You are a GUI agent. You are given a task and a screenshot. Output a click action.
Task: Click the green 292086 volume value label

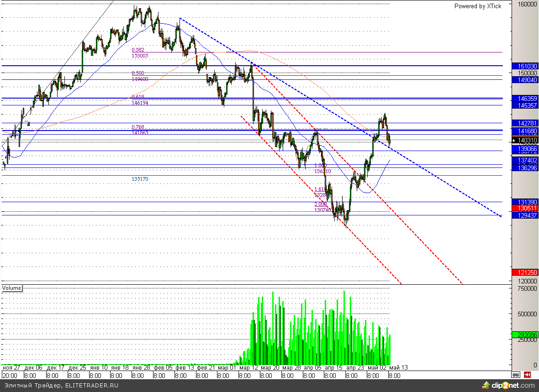click(x=525, y=335)
